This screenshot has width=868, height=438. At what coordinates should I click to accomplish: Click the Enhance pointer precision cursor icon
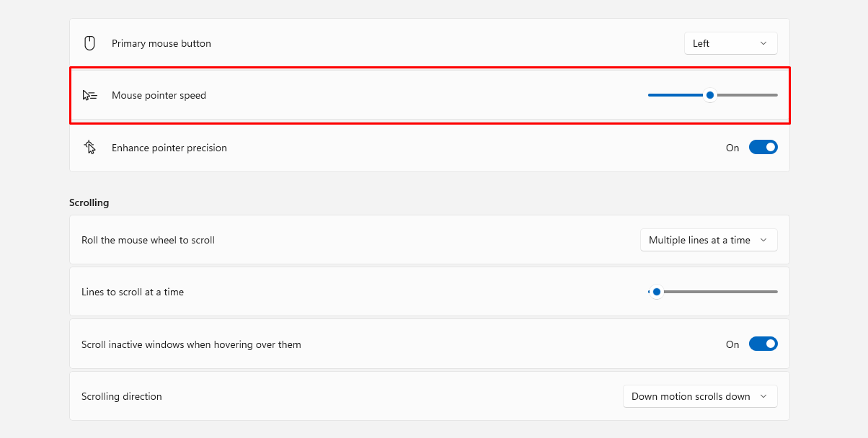tap(90, 148)
